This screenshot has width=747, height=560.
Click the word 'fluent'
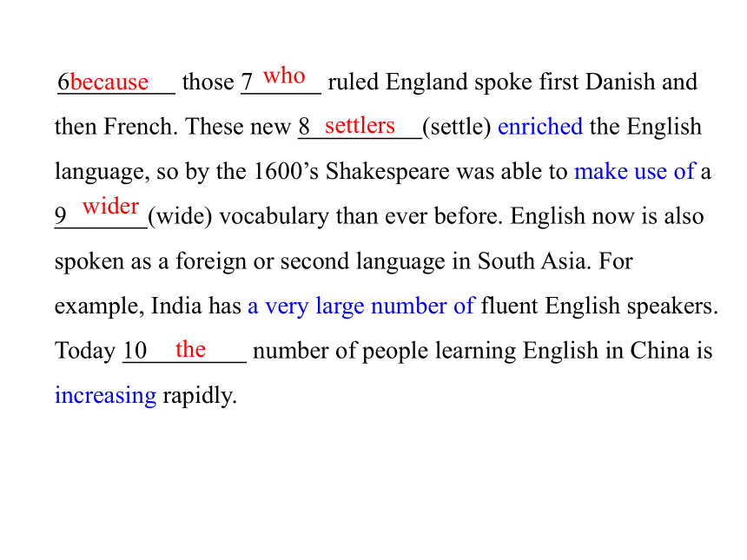point(510,306)
